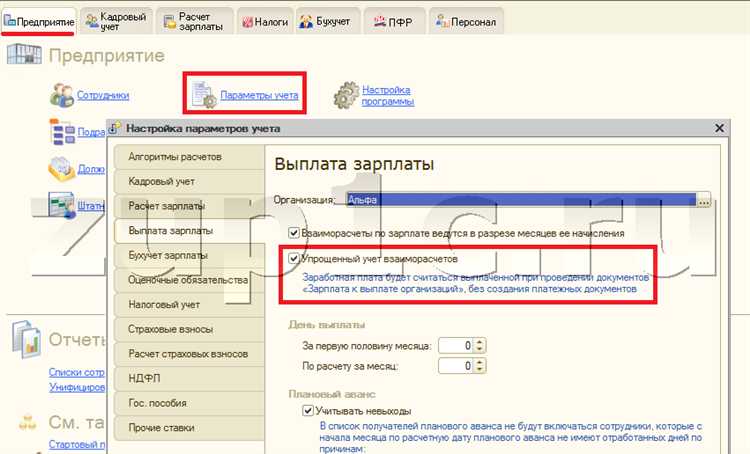Increase По расчету за месяц value
This screenshot has width=750, height=454.
(480, 362)
